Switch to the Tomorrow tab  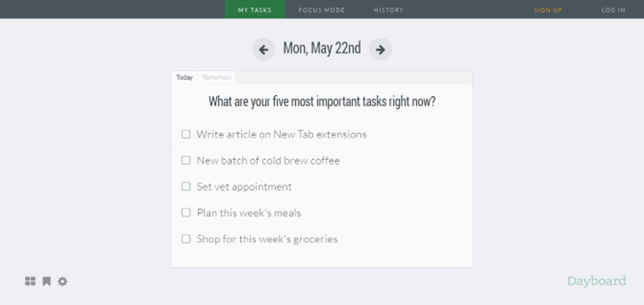point(217,78)
